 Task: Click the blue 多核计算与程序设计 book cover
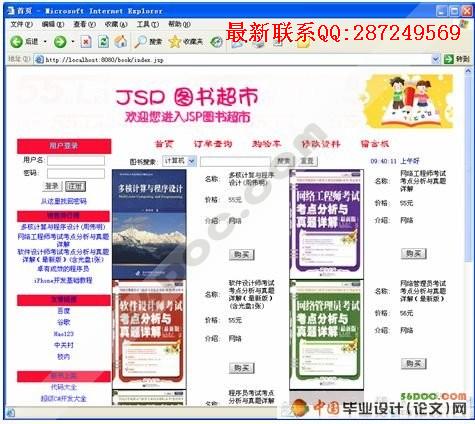coord(149,224)
